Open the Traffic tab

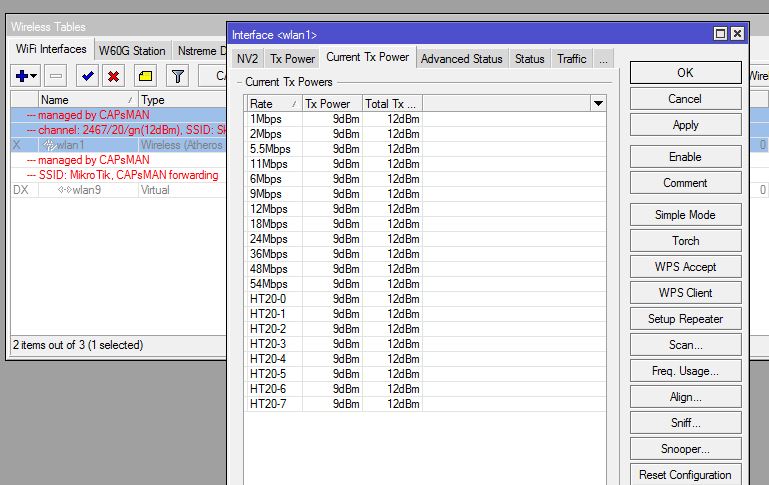pos(572,59)
